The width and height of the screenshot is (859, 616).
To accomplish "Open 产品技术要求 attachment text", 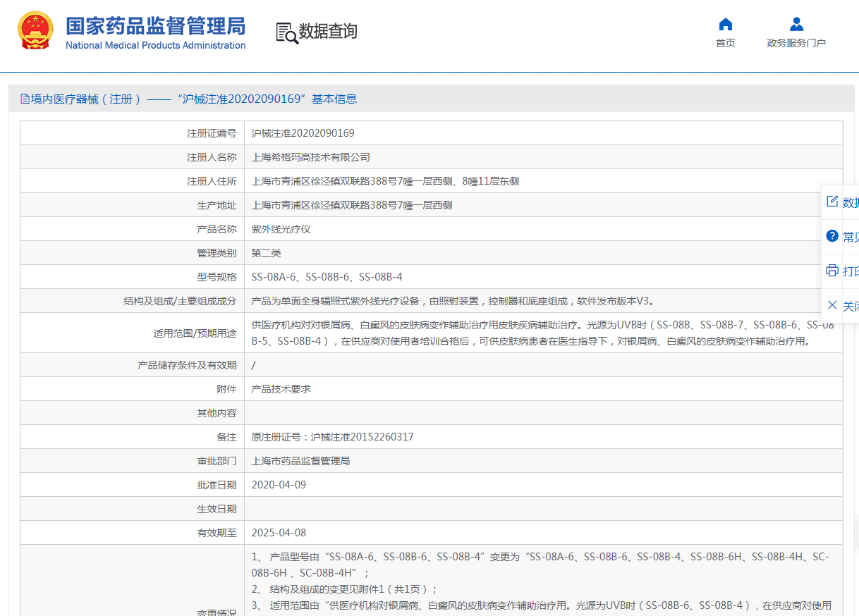I will pyautogui.click(x=281, y=389).
